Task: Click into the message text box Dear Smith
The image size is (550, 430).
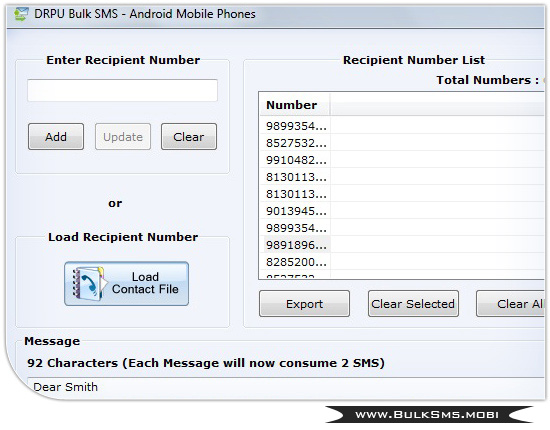Action: click(286, 387)
